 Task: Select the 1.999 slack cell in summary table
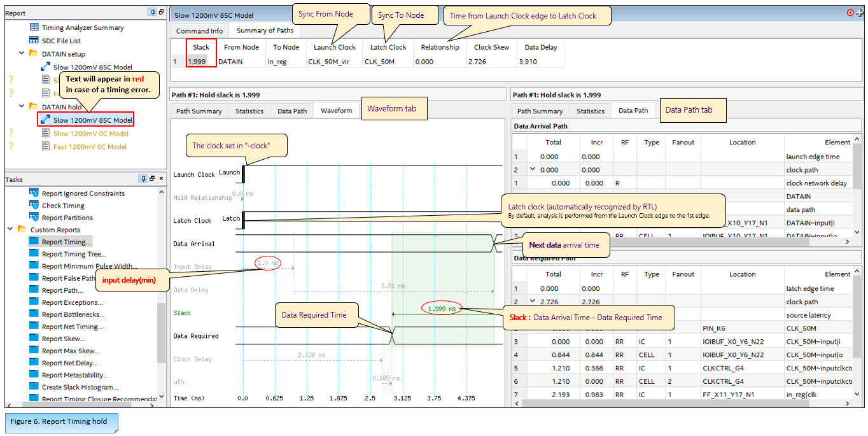pyautogui.click(x=197, y=62)
